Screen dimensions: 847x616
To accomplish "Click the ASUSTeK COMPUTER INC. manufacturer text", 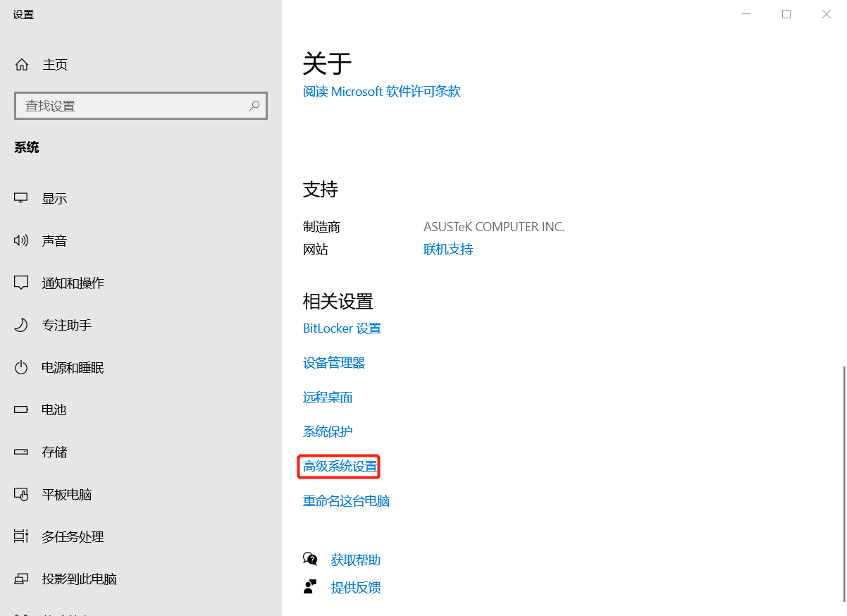I will [x=494, y=227].
